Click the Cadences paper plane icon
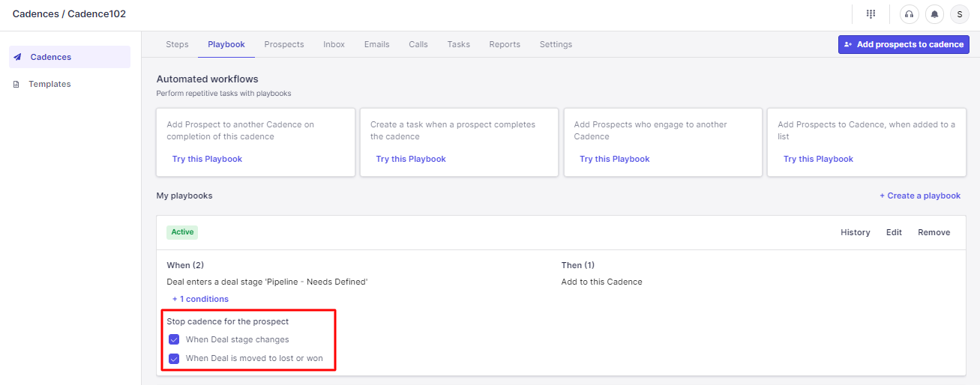The image size is (980, 385). [x=17, y=57]
